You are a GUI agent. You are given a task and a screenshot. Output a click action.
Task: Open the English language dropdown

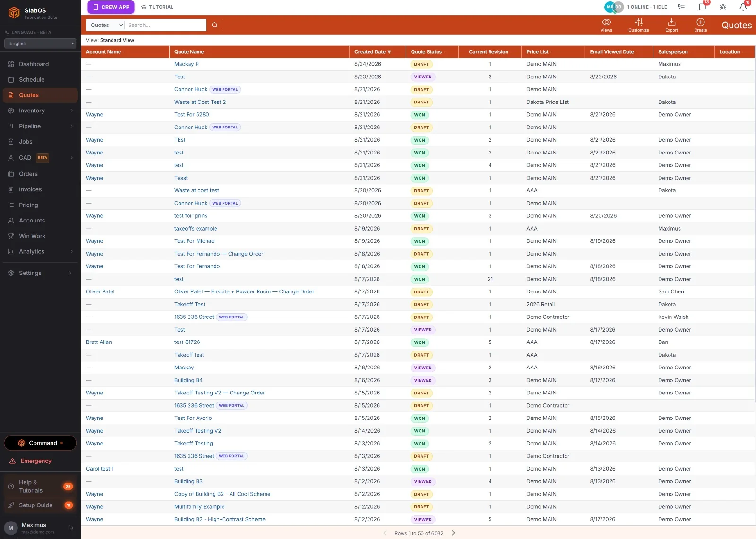pos(40,43)
